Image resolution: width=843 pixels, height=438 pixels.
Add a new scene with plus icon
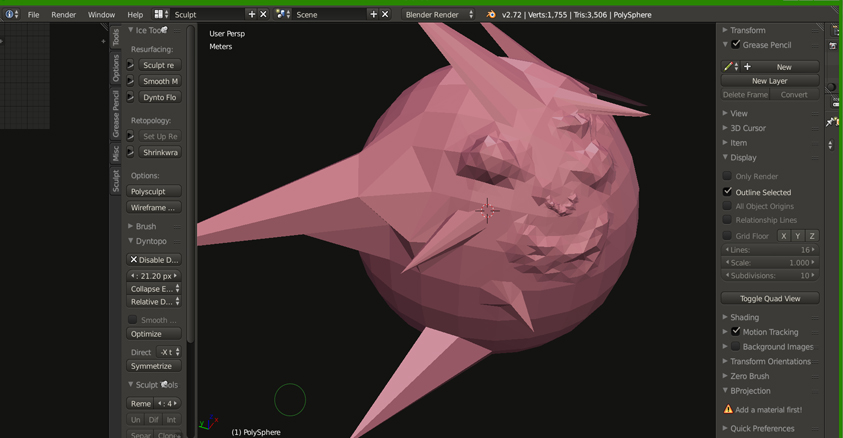coord(374,15)
